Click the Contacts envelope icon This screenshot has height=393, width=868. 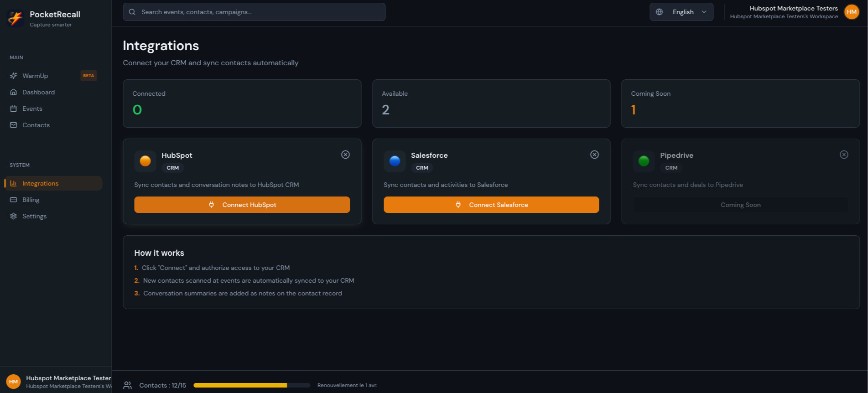(14, 125)
